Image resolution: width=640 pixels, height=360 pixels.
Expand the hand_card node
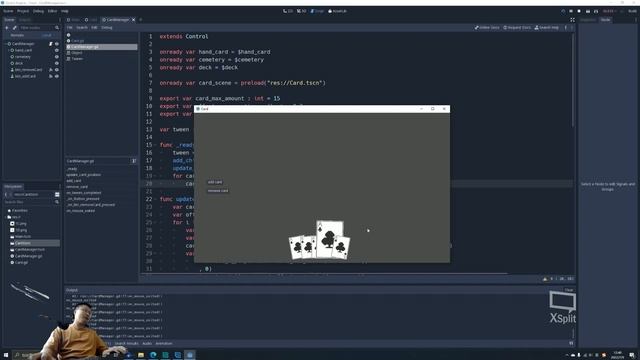(x=9, y=50)
